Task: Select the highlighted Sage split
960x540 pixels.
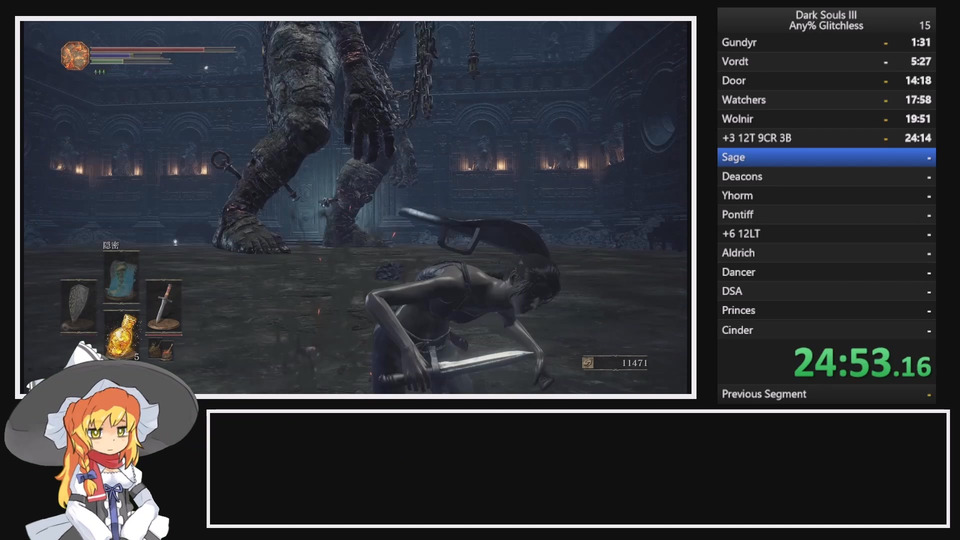Action: 826,157
